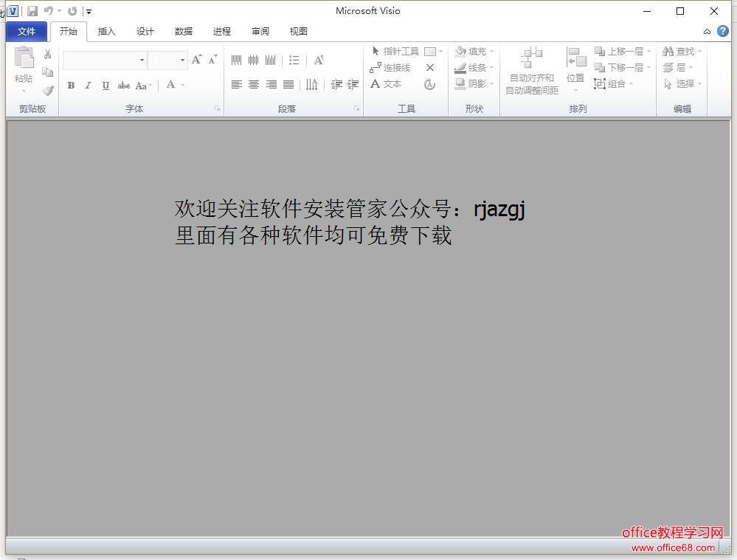This screenshot has width=737, height=560.
Task: Switch to the 数据 (Data) tab
Action: [183, 32]
